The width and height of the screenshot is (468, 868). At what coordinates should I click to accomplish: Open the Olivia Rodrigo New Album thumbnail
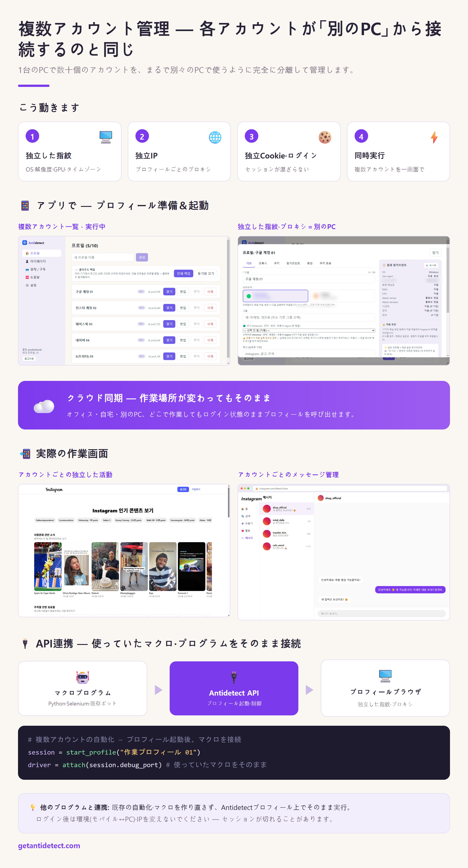click(76, 566)
